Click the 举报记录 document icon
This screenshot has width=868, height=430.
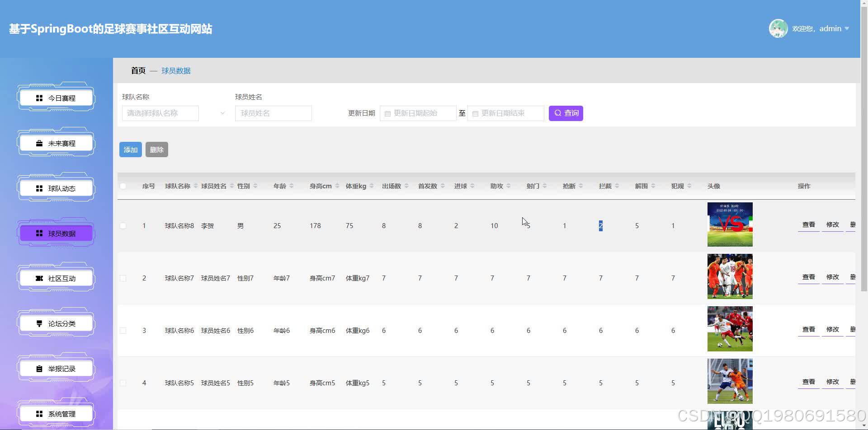click(x=39, y=368)
